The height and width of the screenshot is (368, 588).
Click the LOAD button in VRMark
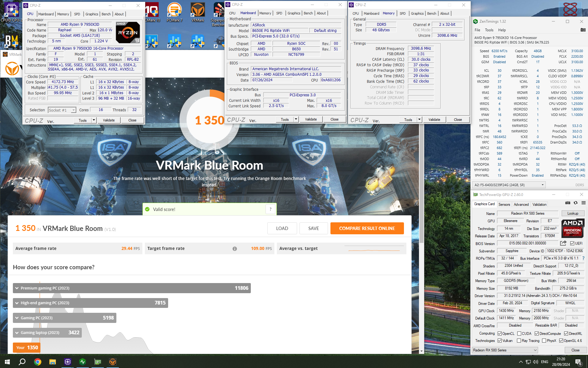(x=282, y=228)
